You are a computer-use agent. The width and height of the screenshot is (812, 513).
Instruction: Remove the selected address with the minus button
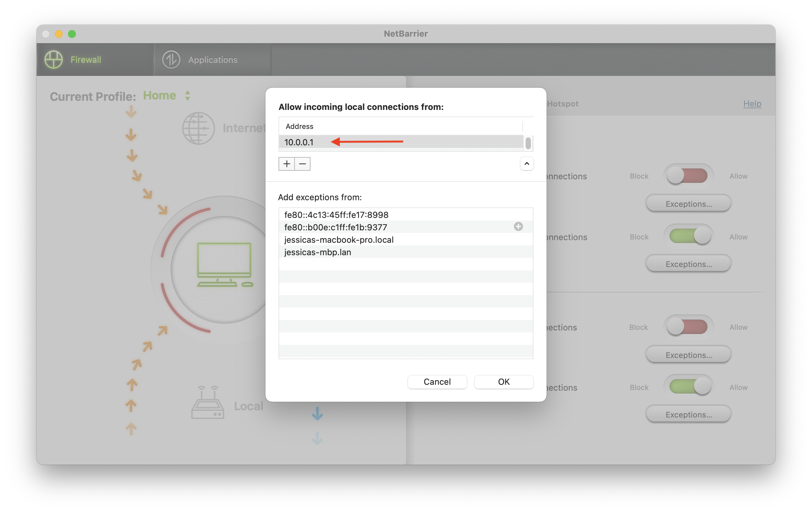[x=302, y=164]
